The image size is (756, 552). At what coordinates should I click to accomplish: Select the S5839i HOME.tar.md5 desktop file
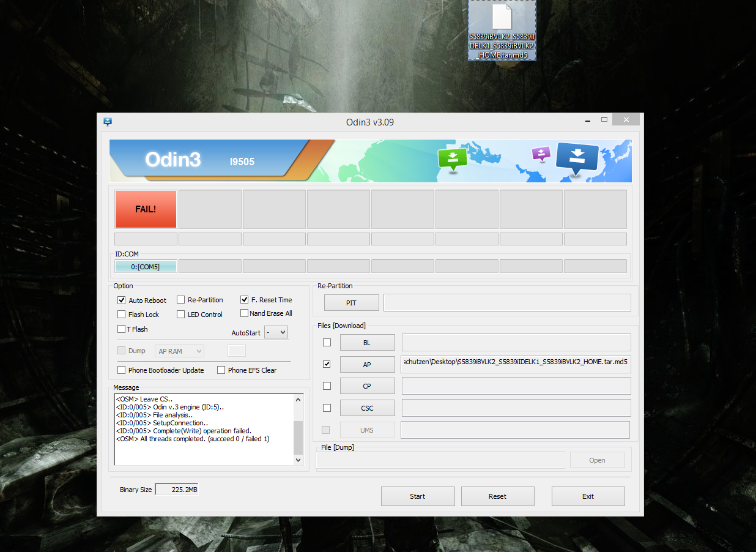tap(502, 31)
